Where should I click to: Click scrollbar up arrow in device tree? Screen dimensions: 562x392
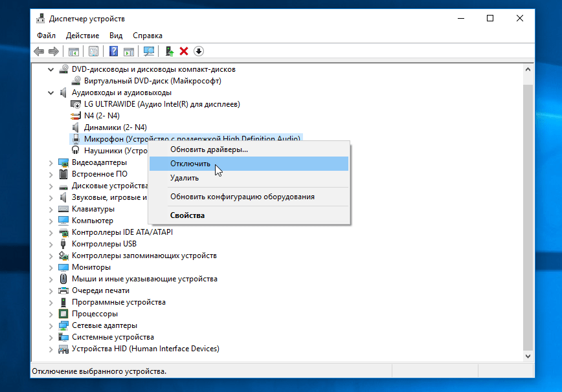click(528, 69)
